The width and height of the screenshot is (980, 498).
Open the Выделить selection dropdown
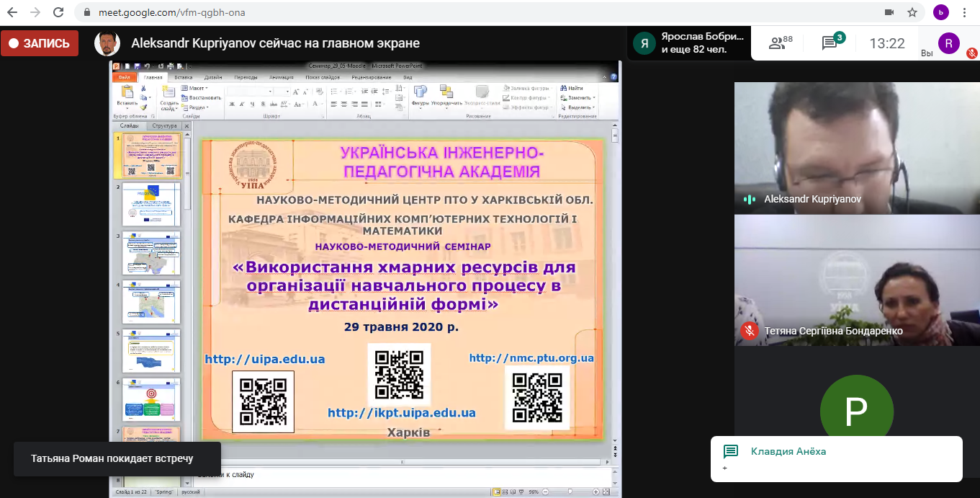coord(580,107)
